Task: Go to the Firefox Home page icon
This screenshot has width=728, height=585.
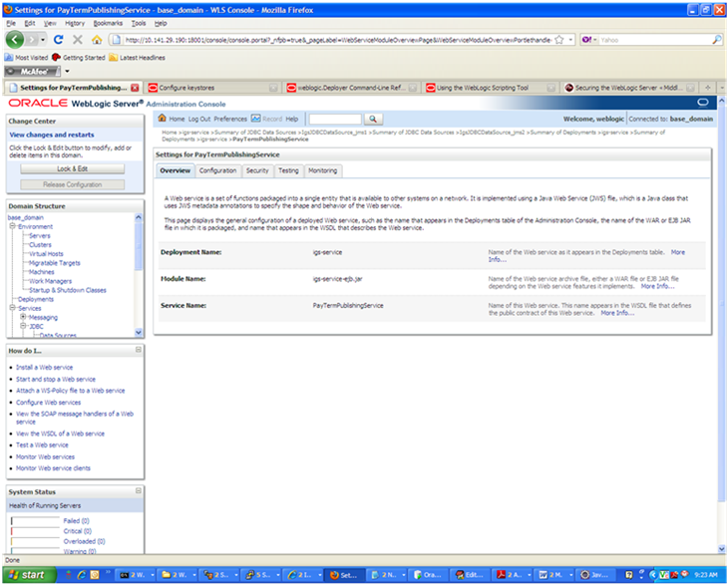Action: pos(97,40)
